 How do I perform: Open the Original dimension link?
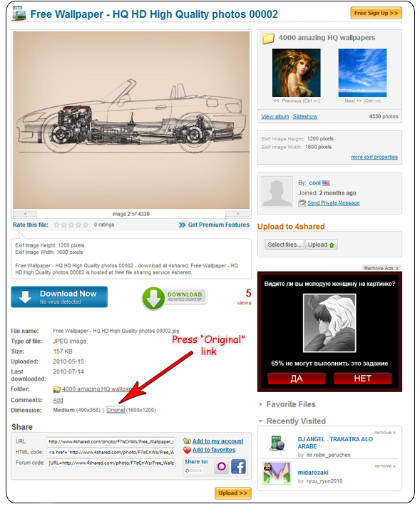point(116,410)
